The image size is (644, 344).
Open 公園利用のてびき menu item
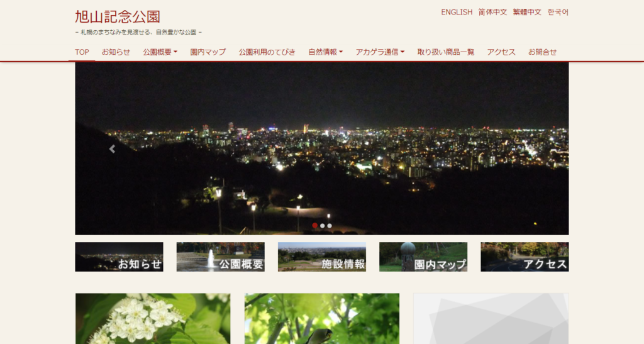tap(267, 52)
